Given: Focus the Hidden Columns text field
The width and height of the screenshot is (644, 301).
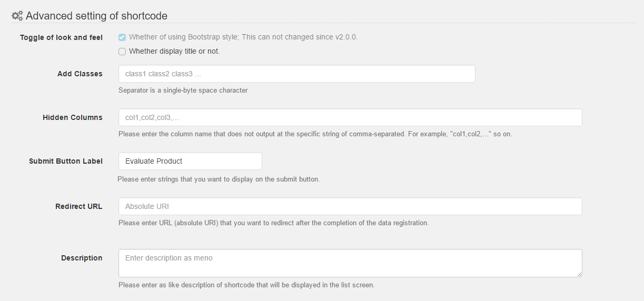Looking at the screenshot, I should point(350,117).
